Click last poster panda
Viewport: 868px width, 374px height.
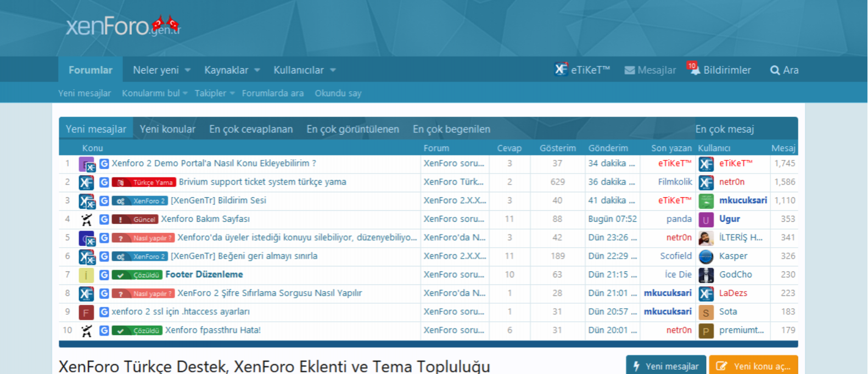coord(679,219)
